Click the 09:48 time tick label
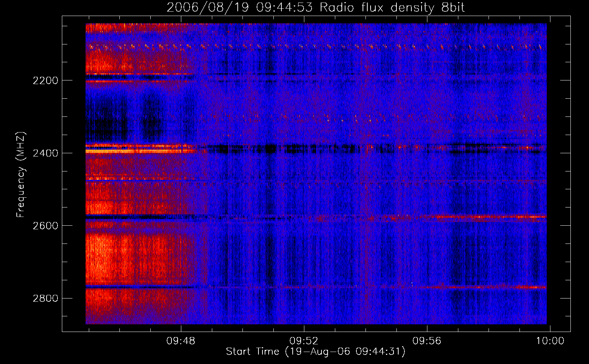 pyautogui.click(x=181, y=341)
